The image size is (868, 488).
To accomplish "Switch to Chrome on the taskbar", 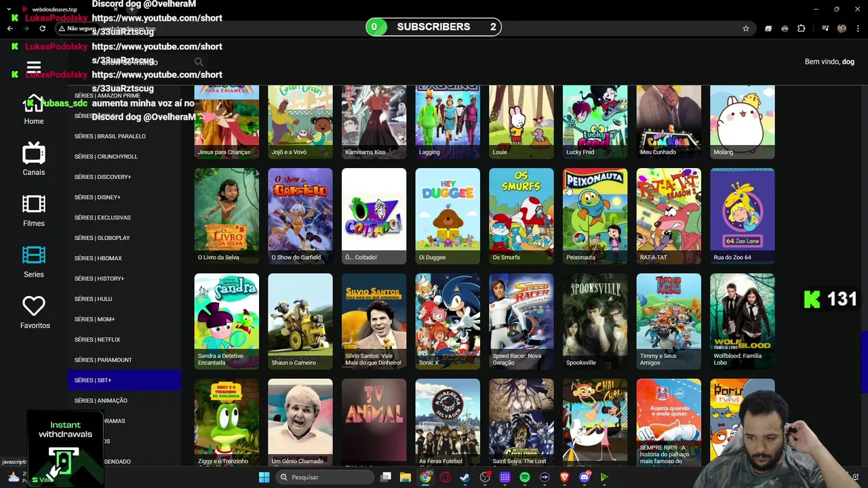I will tap(425, 477).
